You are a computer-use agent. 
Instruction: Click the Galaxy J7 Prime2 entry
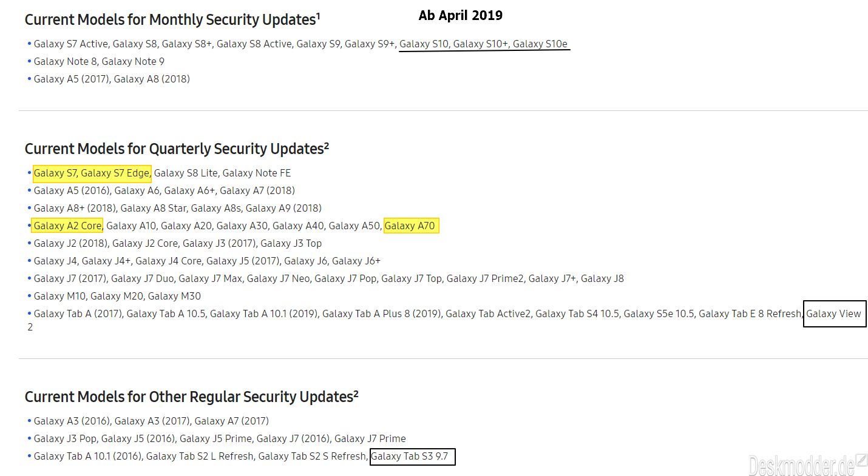[493, 278]
